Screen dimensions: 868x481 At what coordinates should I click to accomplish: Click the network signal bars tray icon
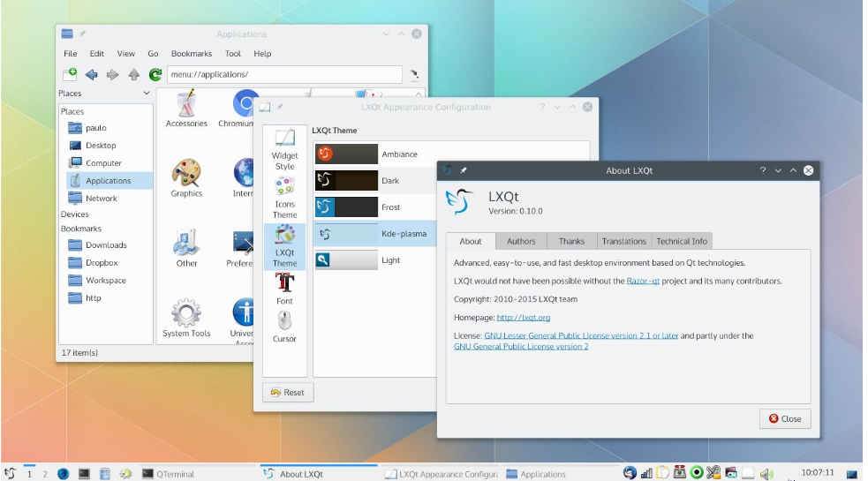pyautogui.click(x=646, y=473)
